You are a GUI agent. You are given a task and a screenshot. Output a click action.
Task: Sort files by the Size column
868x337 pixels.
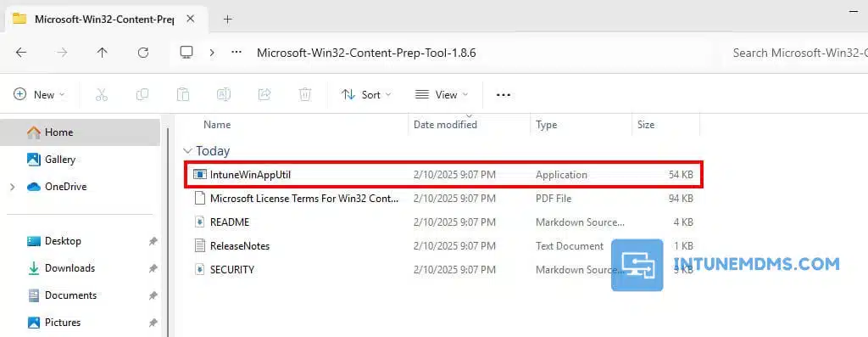pyautogui.click(x=646, y=125)
